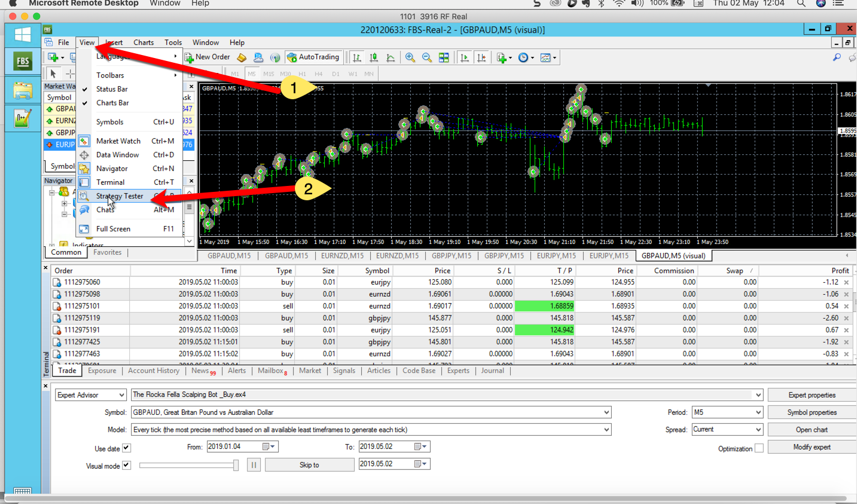The height and width of the screenshot is (504, 857).
Task: Open the indicators list dropdown in toolbar
Action: point(504,57)
